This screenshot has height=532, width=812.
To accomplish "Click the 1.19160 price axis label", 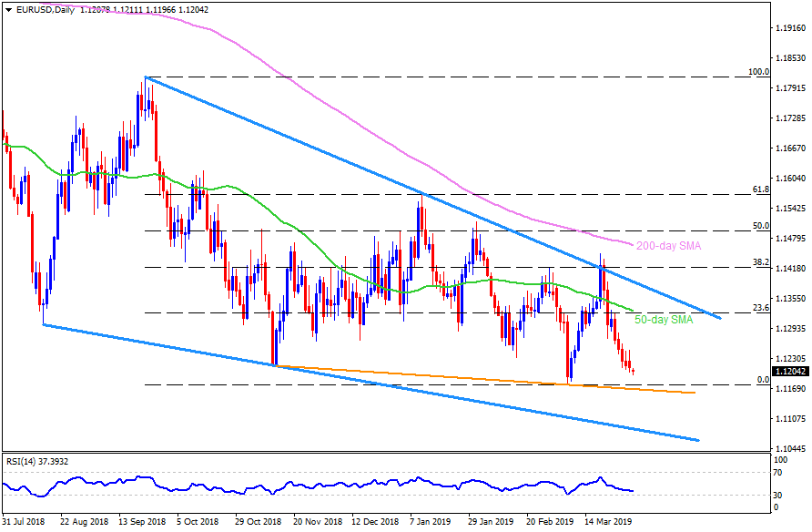I will click(x=790, y=28).
